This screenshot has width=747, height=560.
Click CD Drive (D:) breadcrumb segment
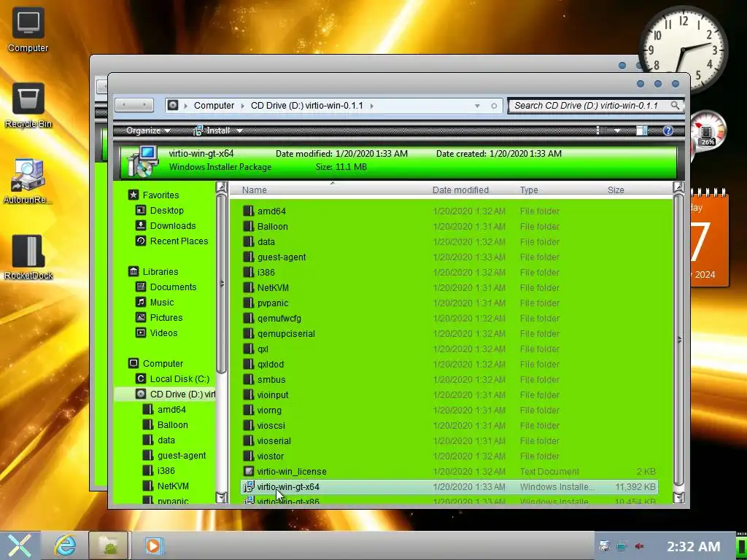307,105
